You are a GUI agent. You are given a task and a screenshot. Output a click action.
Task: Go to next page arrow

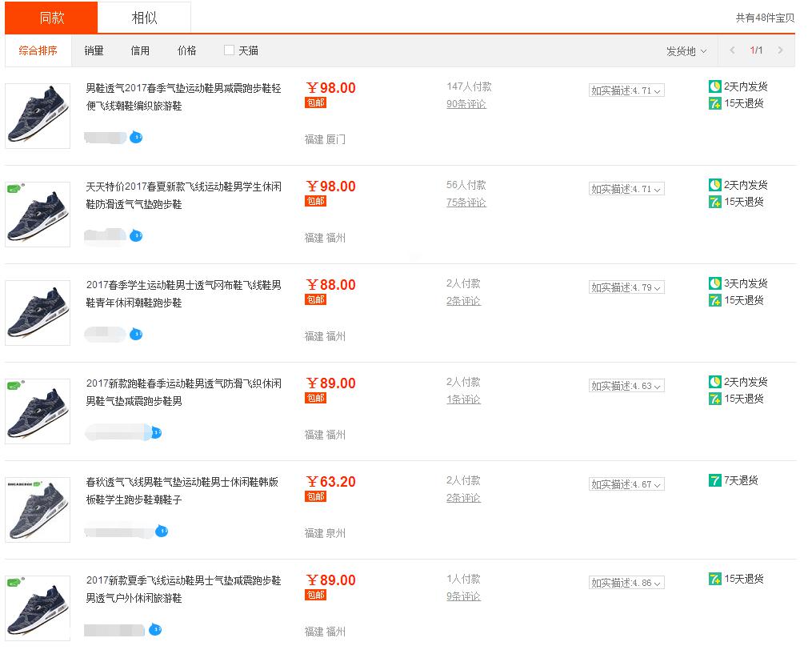pyautogui.click(x=780, y=50)
